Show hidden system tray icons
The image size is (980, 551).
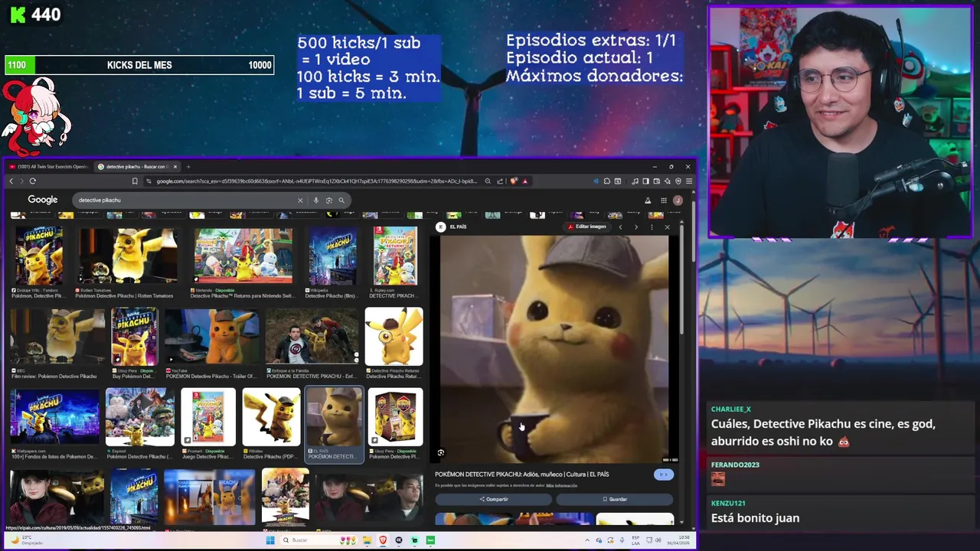[x=587, y=540]
